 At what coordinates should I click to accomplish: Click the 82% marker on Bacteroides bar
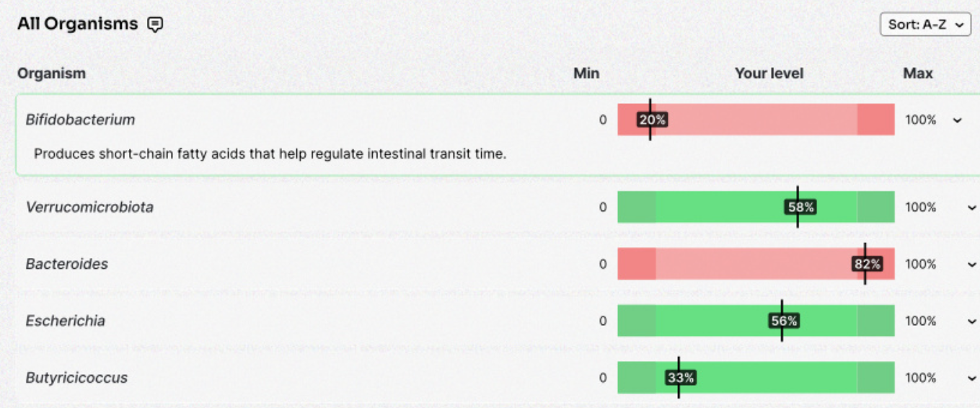coord(867,265)
